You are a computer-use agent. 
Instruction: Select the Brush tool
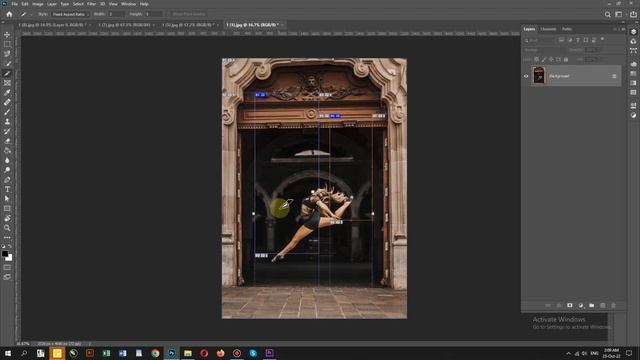tap(7, 112)
